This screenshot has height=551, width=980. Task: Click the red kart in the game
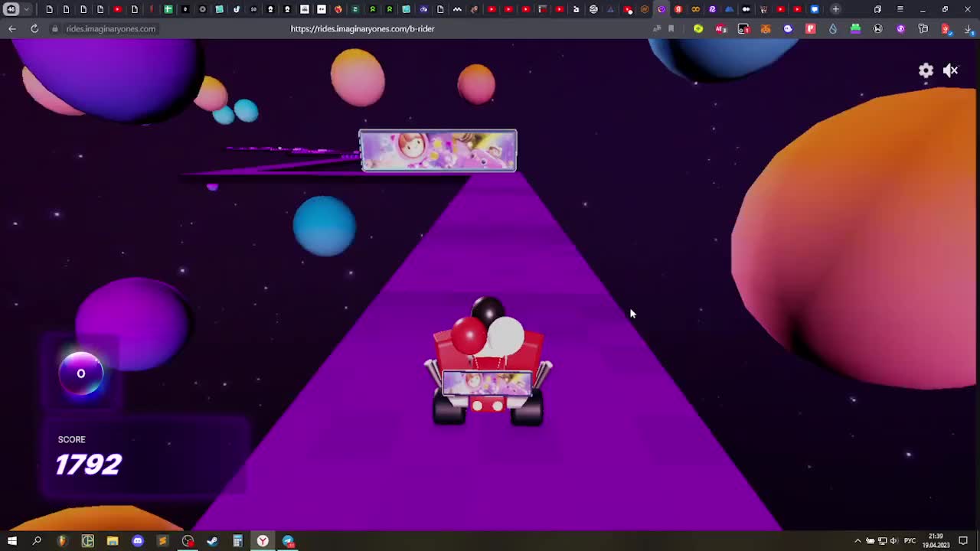pyautogui.click(x=488, y=367)
